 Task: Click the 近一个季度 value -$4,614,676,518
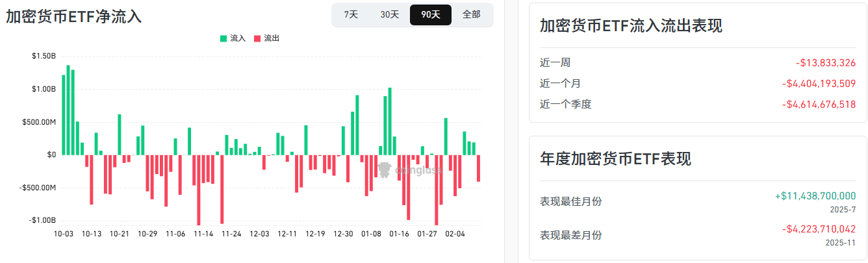coord(819,105)
